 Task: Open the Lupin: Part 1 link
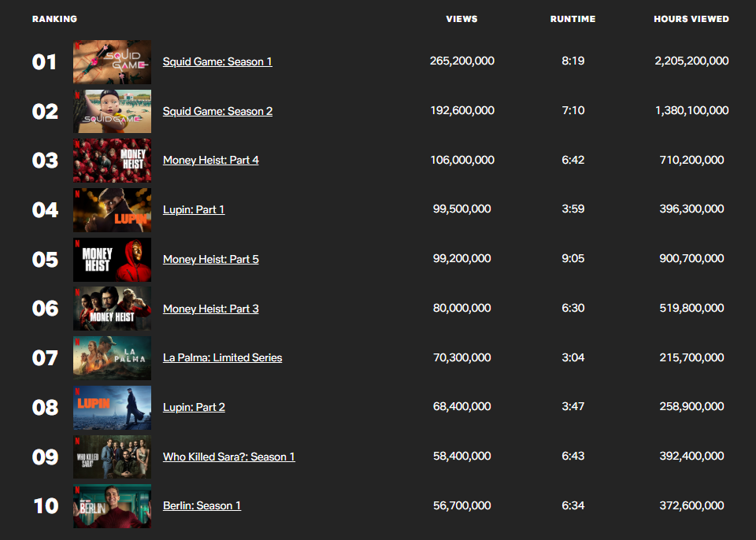point(193,209)
